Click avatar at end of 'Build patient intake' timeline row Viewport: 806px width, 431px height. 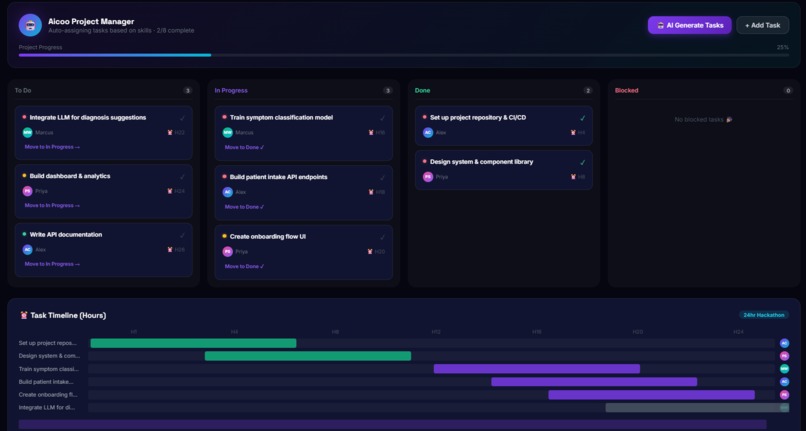tap(784, 382)
